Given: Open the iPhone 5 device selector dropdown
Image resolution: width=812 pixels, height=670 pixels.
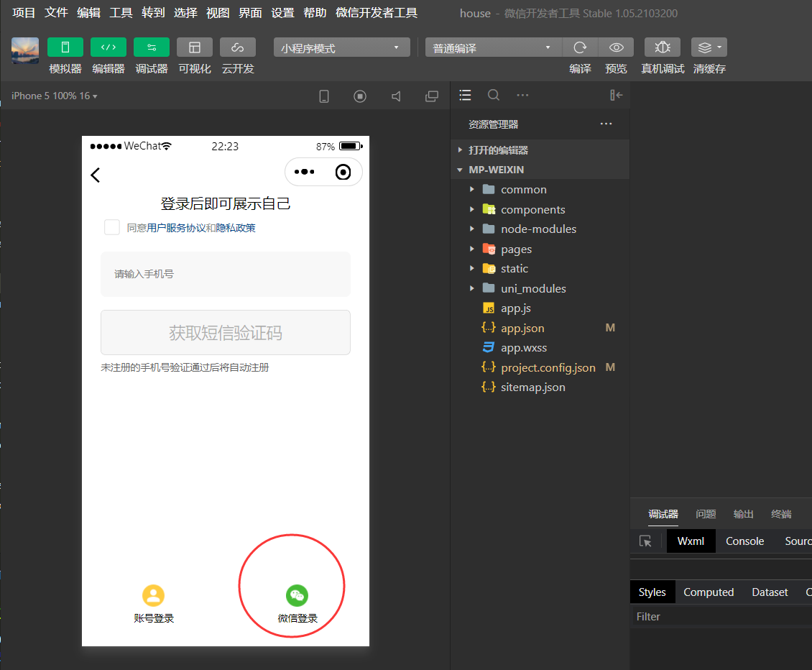Looking at the screenshot, I should pyautogui.click(x=55, y=96).
